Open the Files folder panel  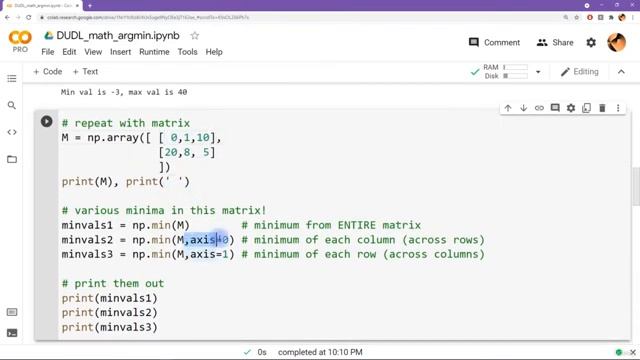[x=12, y=159]
